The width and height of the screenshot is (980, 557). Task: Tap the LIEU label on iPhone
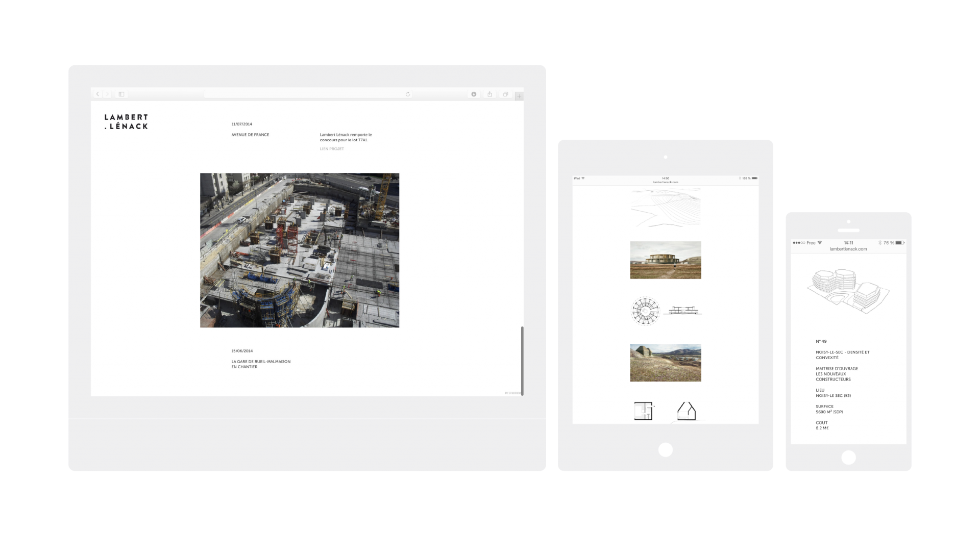(820, 390)
